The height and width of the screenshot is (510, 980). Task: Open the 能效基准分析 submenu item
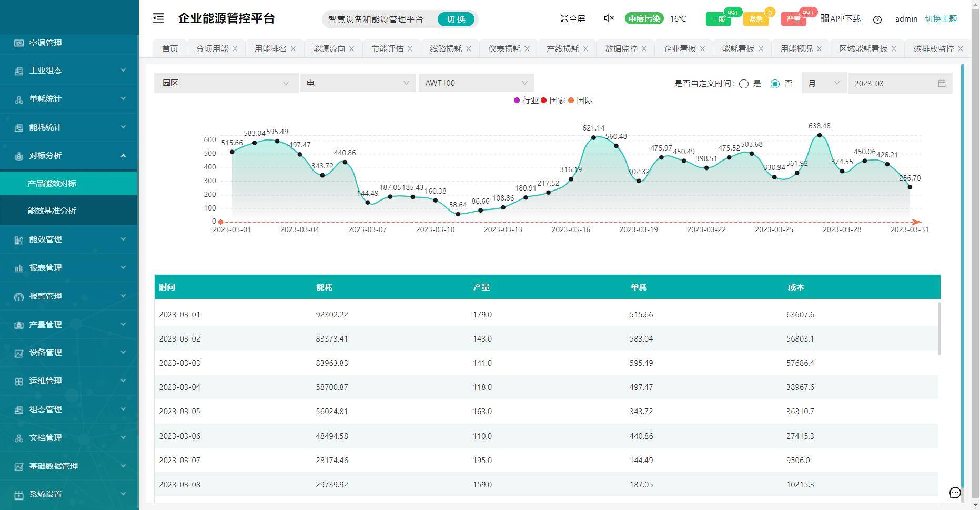68,211
